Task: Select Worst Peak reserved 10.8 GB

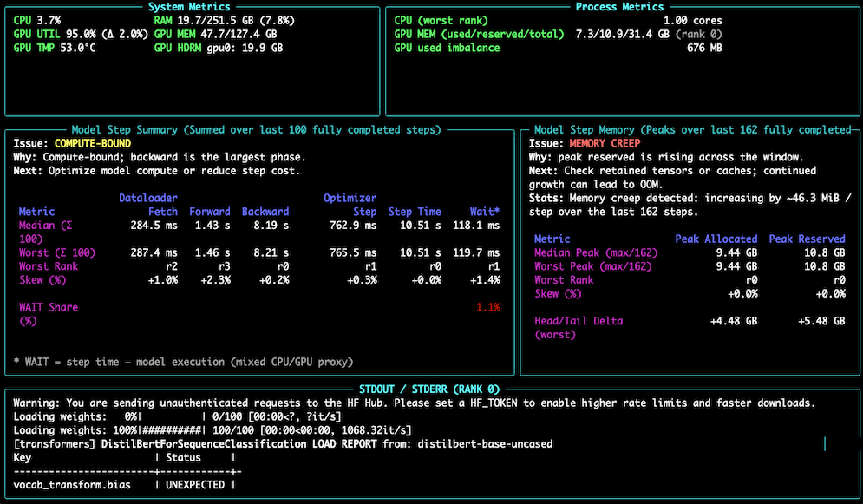Action: 825,267
